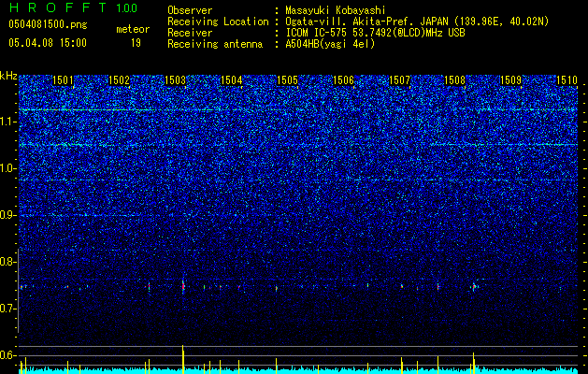
Task: Click the date 05.04.08 15:00
Action: coord(48,43)
